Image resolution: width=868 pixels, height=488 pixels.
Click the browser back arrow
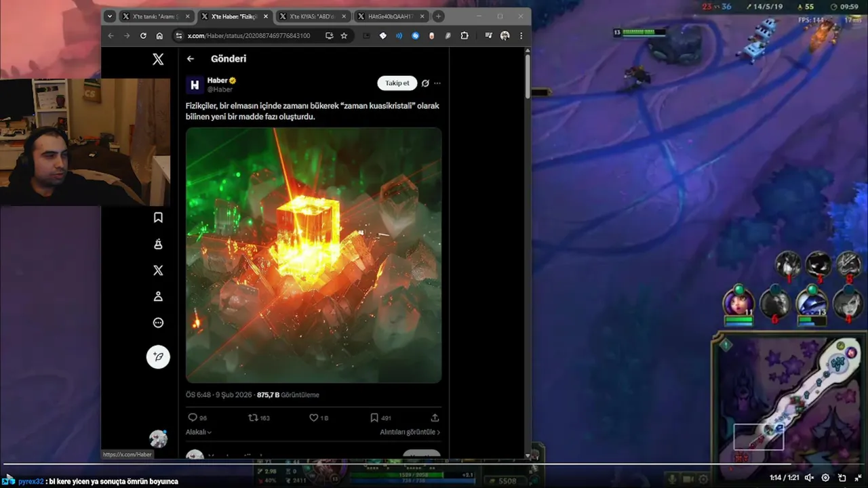(111, 36)
